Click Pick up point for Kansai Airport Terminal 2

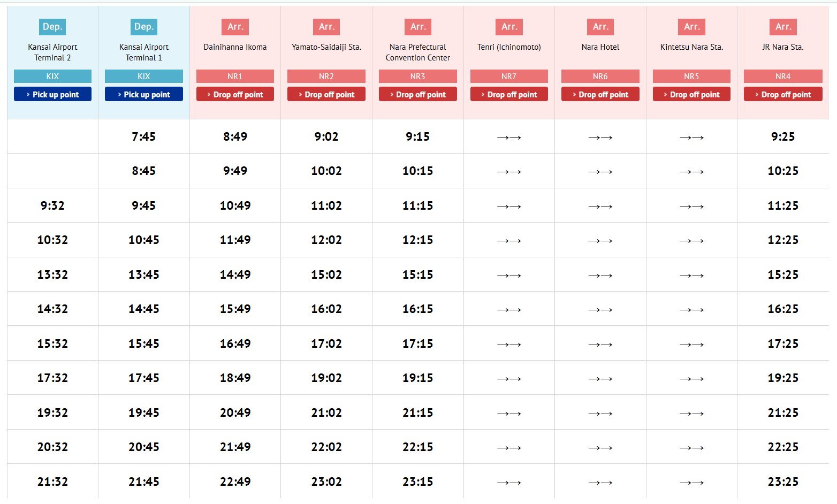point(52,94)
